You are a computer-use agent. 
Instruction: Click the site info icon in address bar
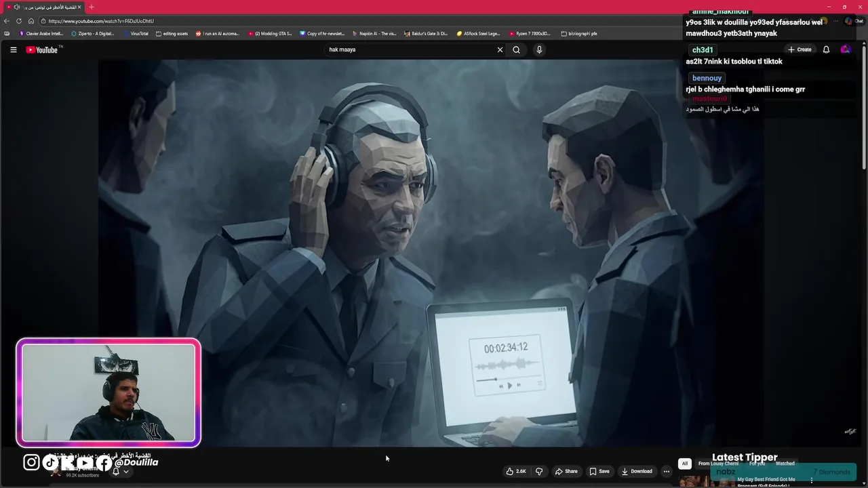(43, 21)
